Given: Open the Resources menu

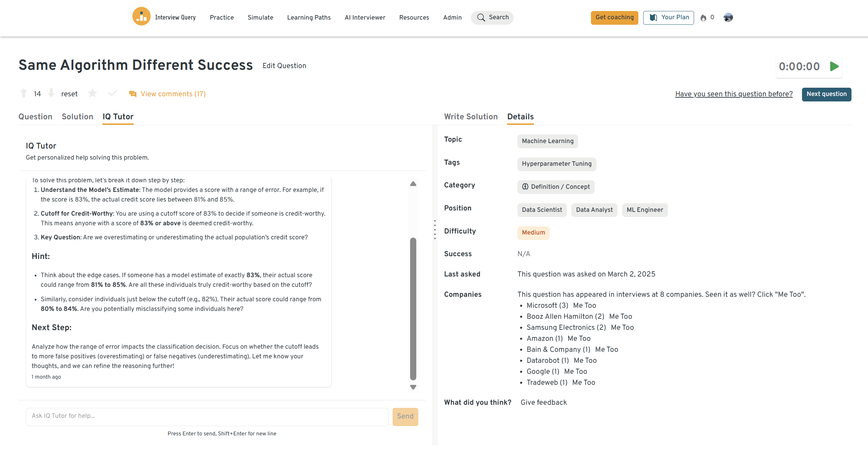Looking at the screenshot, I should [414, 18].
